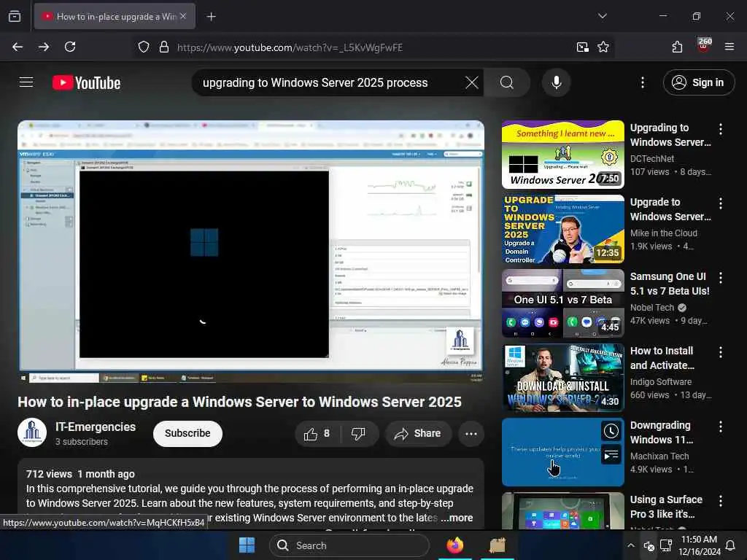Open Indigo Software install video thumbnail
The width and height of the screenshot is (747, 560).
(x=562, y=378)
